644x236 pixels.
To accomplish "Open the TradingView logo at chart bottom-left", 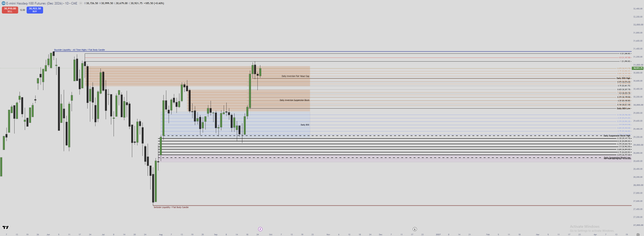I will [x=6, y=228].
